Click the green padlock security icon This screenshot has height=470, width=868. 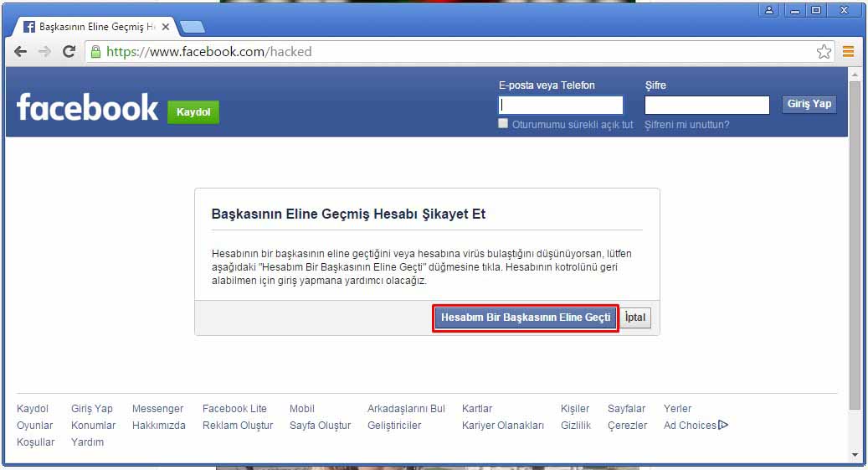click(x=95, y=51)
